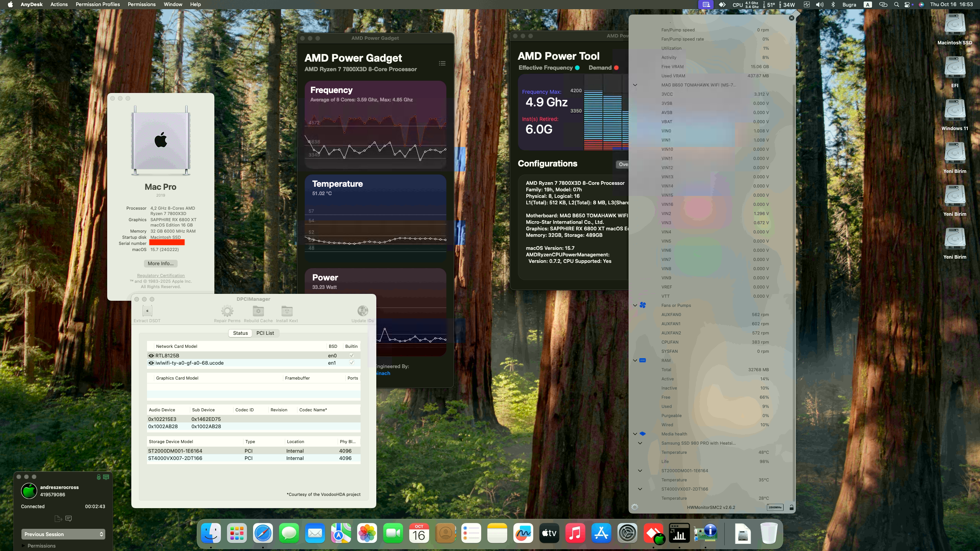The width and height of the screenshot is (980, 551).
Task: Open HWMonitorSMC2 settings via the gear icon
Action: point(635,507)
